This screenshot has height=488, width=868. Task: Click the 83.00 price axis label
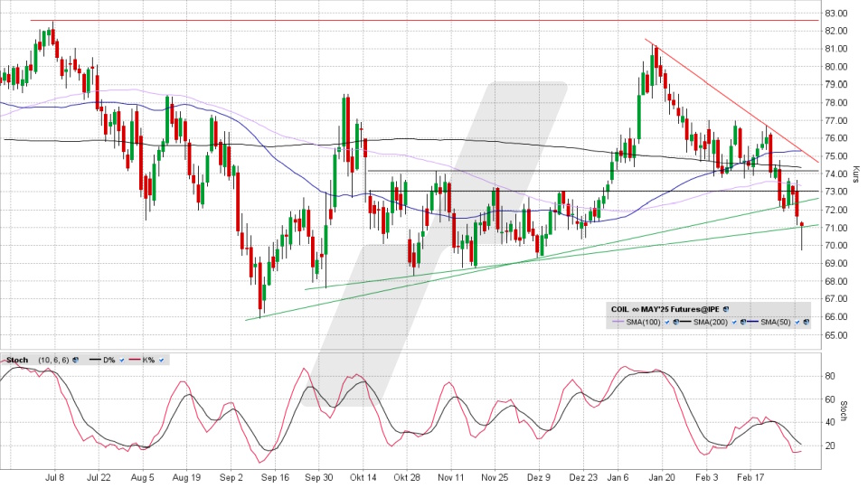pos(835,14)
